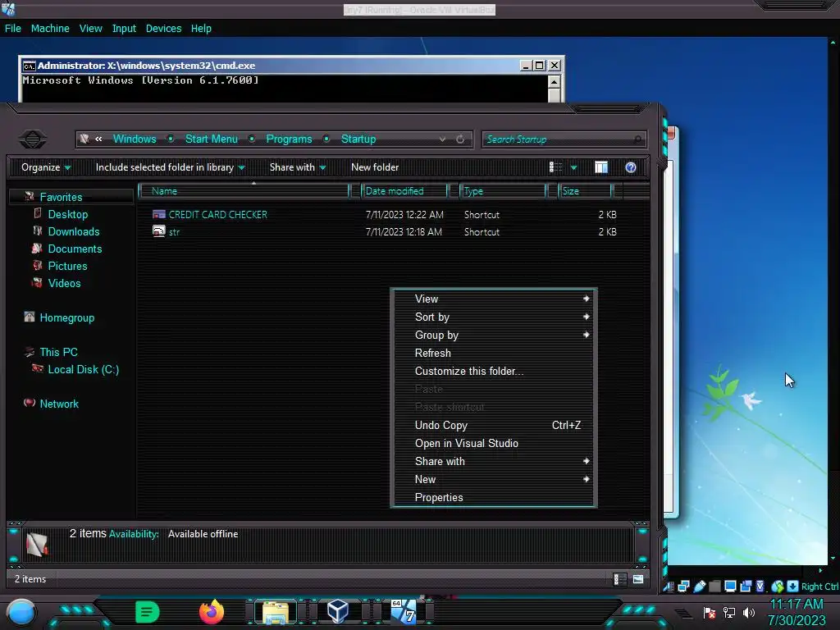Expand the address bar history dropdown

point(442,139)
